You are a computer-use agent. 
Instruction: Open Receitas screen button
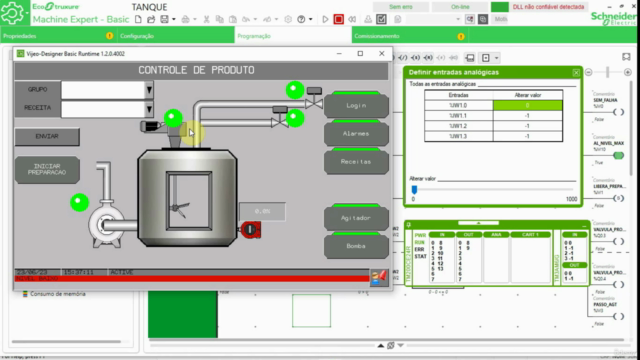point(356,162)
